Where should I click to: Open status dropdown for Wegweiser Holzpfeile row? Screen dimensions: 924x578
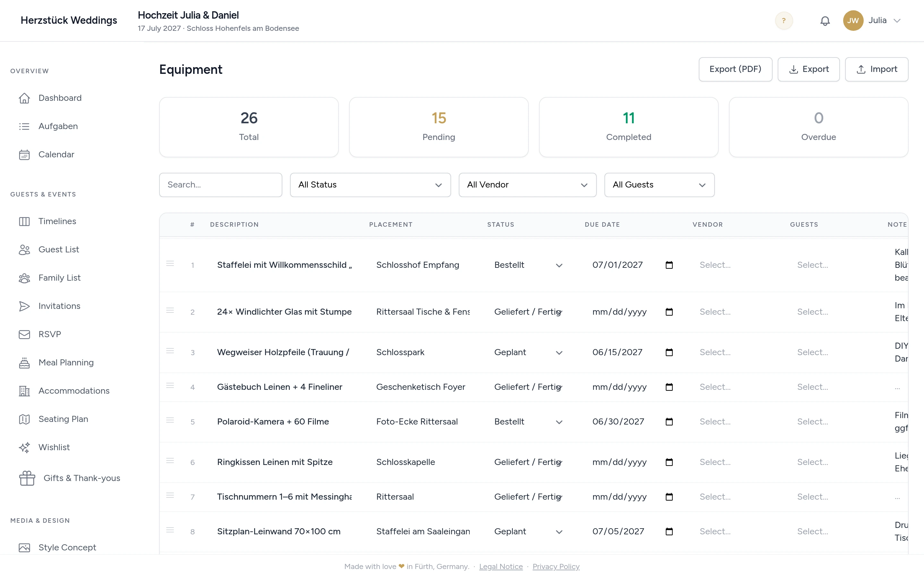click(x=528, y=353)
